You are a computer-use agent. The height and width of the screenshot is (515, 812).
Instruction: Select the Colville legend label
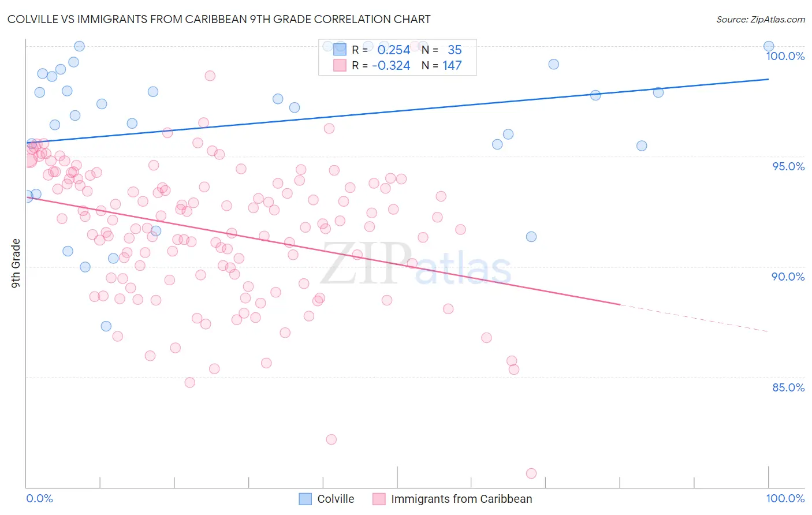click(x=336, y=499)
